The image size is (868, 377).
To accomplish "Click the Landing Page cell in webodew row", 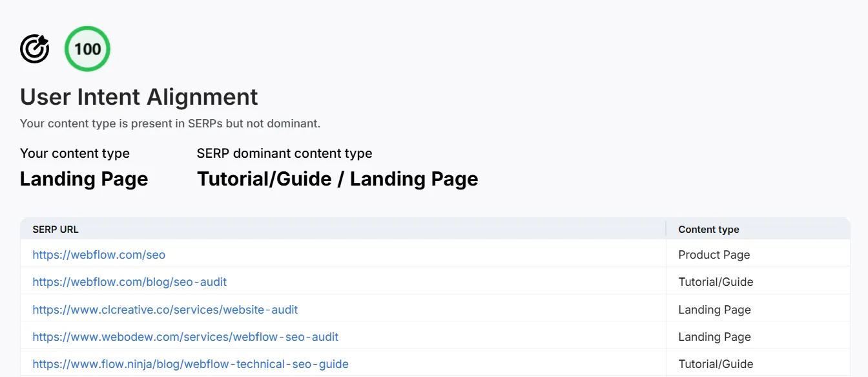I will 714,336.
